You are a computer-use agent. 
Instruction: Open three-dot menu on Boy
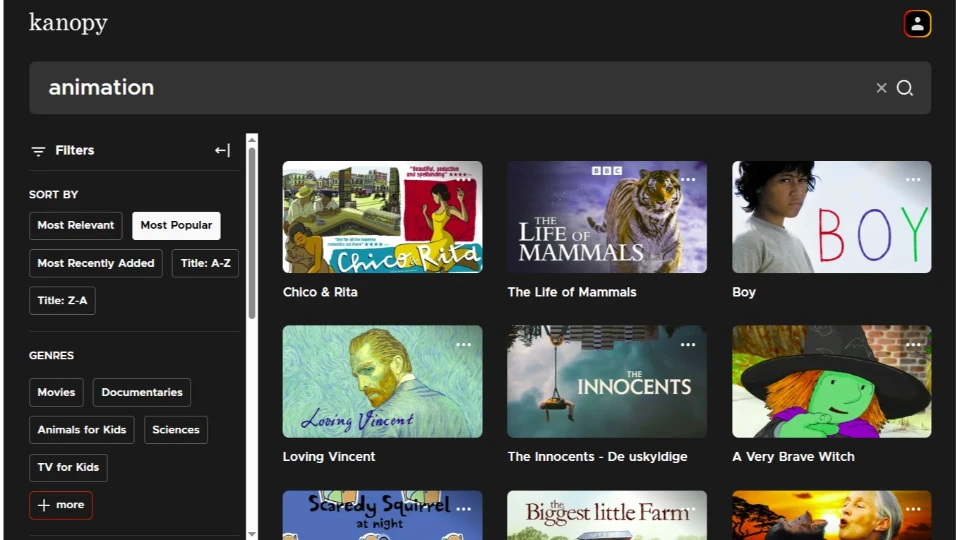click(x=913, y=180)
